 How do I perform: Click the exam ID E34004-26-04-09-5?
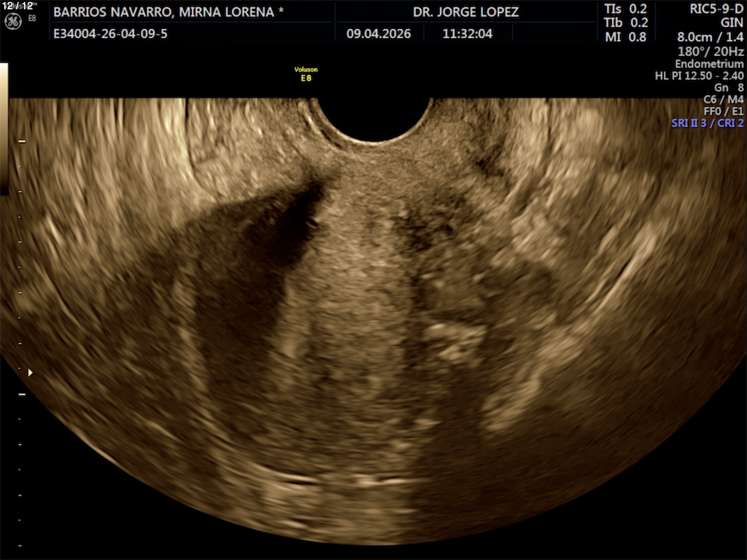tap(110, 34)
